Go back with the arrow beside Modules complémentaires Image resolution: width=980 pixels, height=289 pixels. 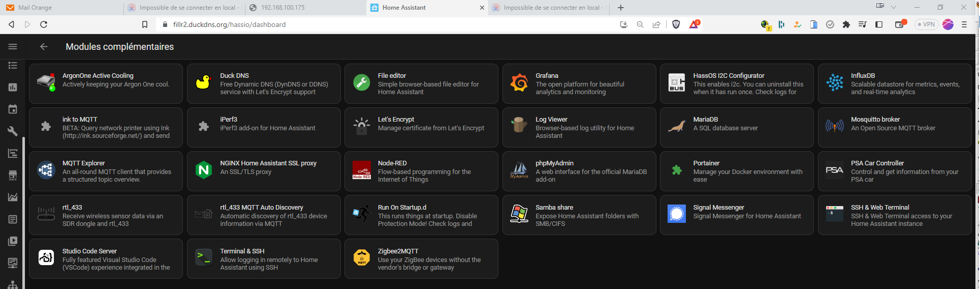pyautogui.click(x=44, y=46)
